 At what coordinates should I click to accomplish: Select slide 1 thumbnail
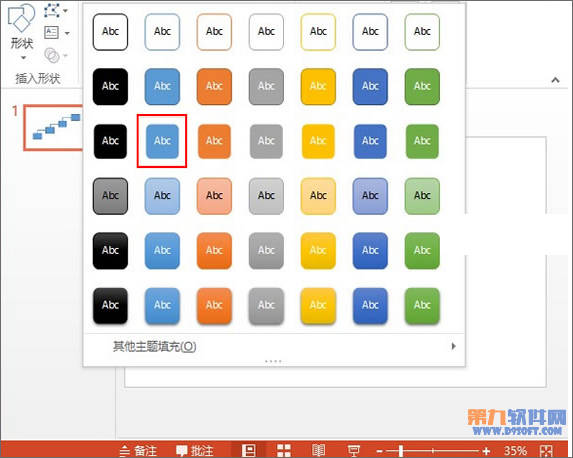54,128
